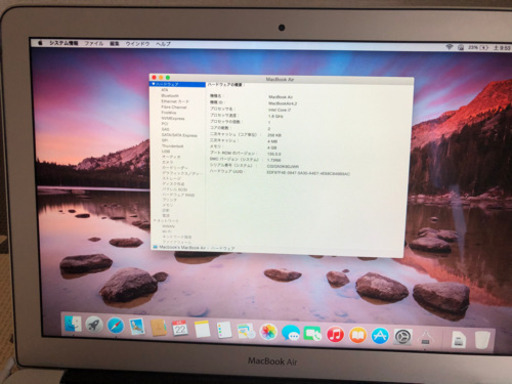The height and width of the screenshot is (384, 512).
Task: Click the Wi-Fi status icon in menu bar
Action: pos(449,47)
